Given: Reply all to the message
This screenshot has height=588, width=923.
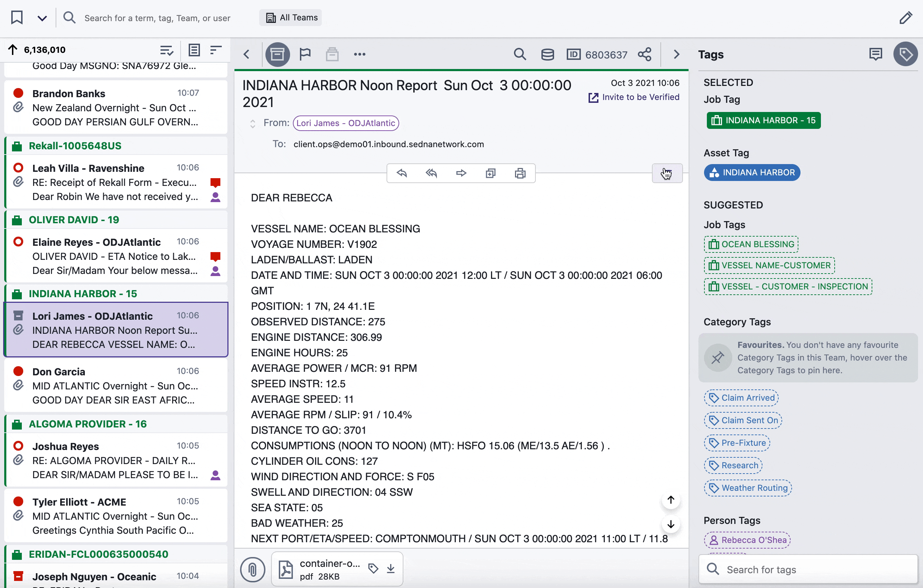Looking at the screenshot, I should (431, 173).
